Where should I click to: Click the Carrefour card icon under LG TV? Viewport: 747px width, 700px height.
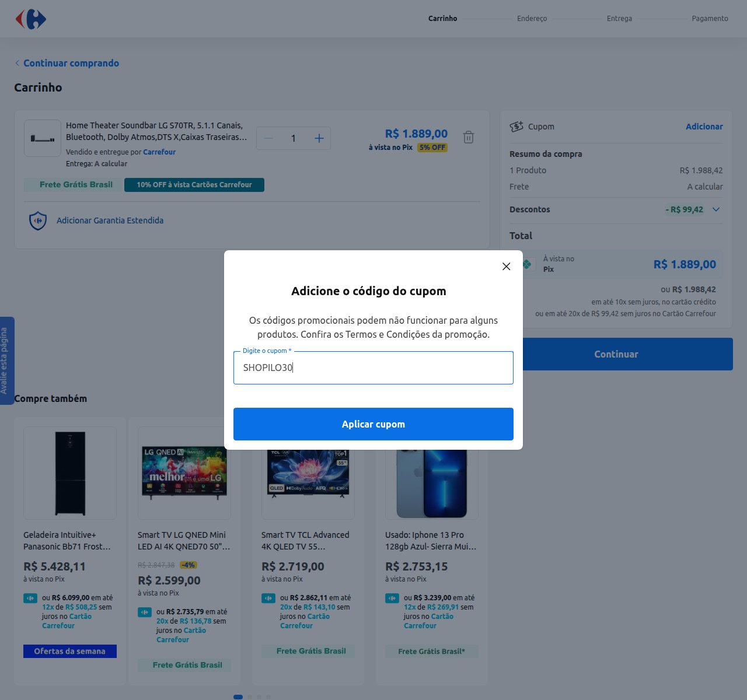click(145, 612)
